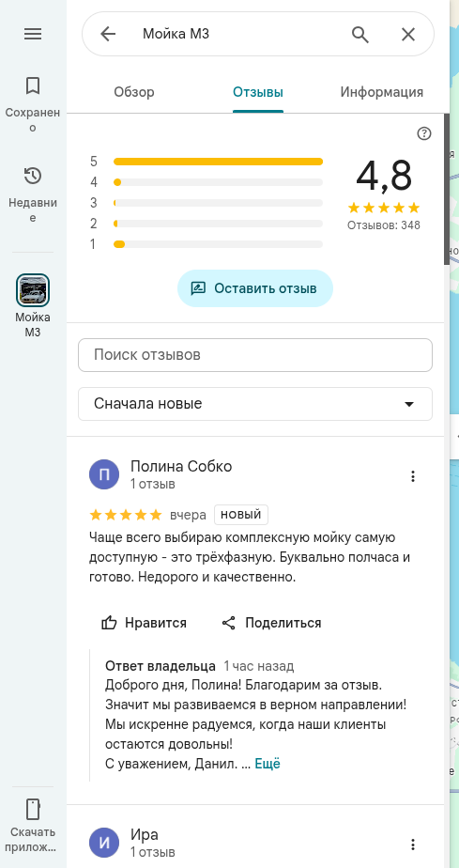Image resolution: width=459 pixels, height=868 pixels.
Task: Filter reviews by the 5-star rating bar
Action: (x=218, y=162)
